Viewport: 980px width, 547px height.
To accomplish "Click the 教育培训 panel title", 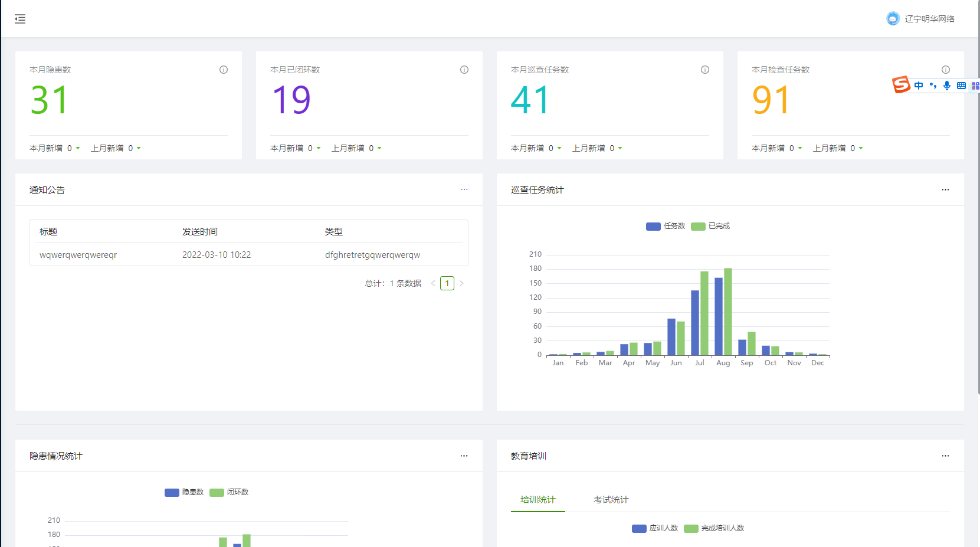I will pos(529,456).
